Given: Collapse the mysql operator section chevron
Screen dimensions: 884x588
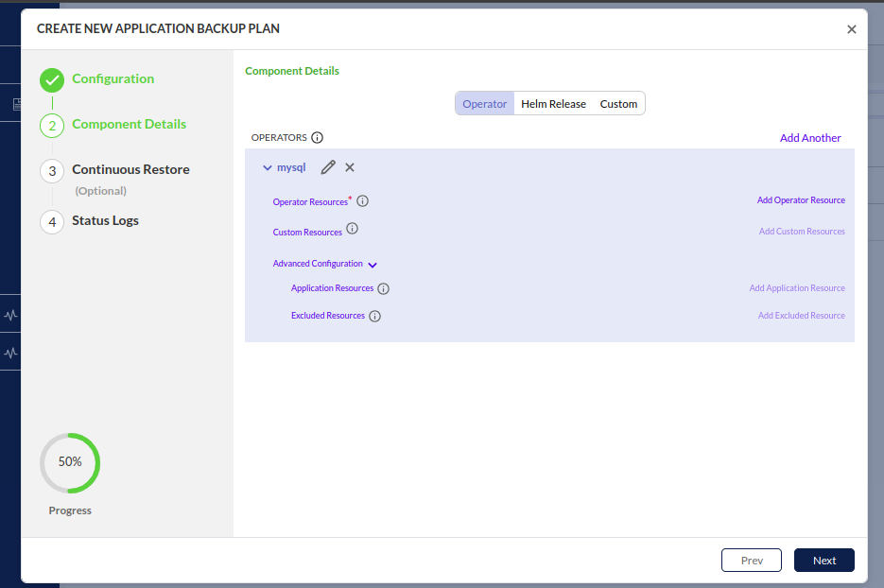Looking at the screenshot, I should [268, 167].
